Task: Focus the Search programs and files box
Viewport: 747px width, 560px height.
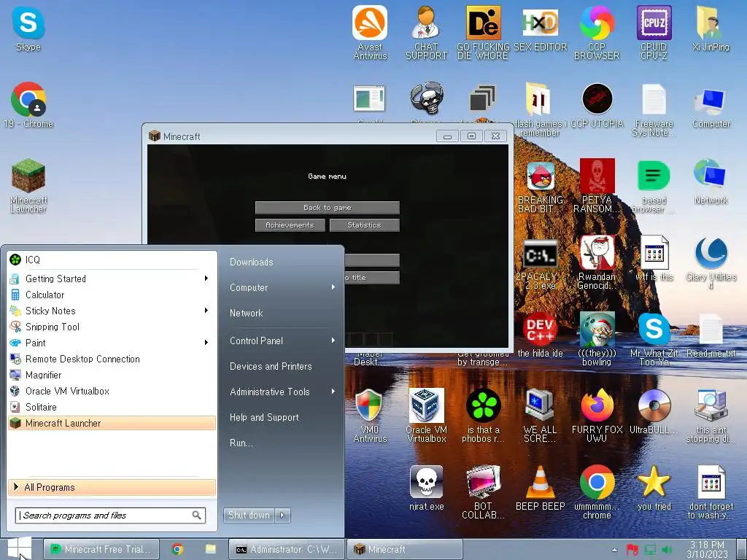Action: tap(110, 516)
